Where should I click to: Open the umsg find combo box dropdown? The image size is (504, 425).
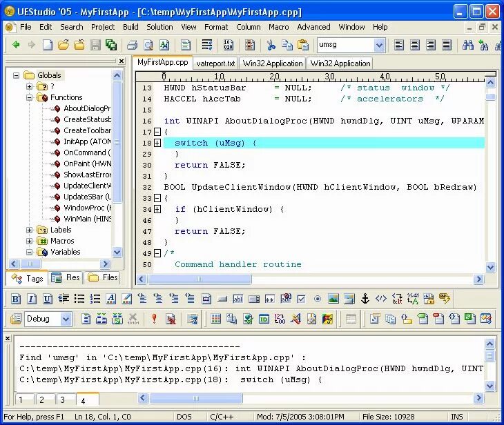pyautogui.click(x=379, y=45)
